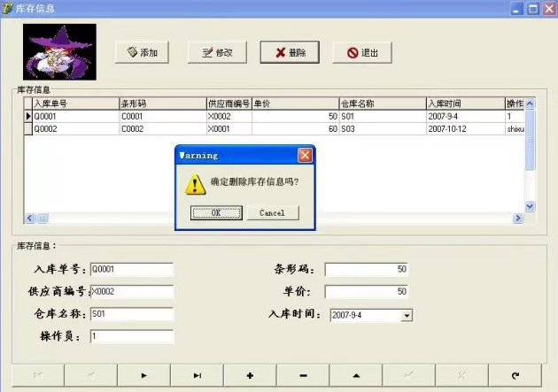Click the 添加 (Add) button
This screenshot has height=392, width=558.
143,52
